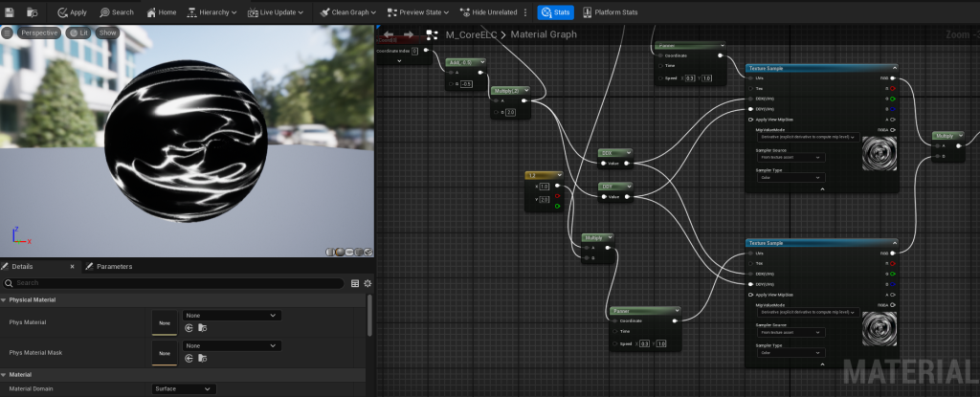Screen dimensions: 980x397
Task: Use selected asset for Phys Material
Action: click(x=189, y=327)
